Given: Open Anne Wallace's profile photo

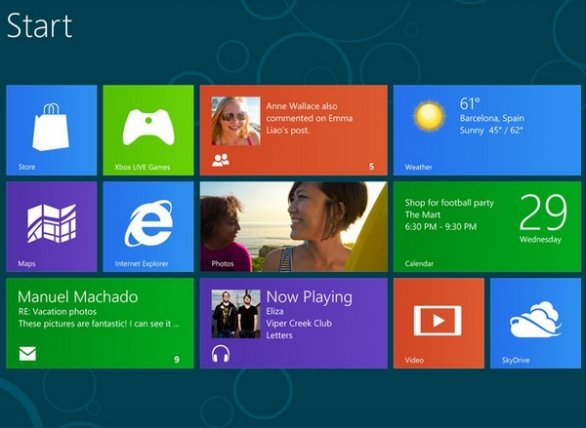Looking at the screenshot, I should click(236, 121).
